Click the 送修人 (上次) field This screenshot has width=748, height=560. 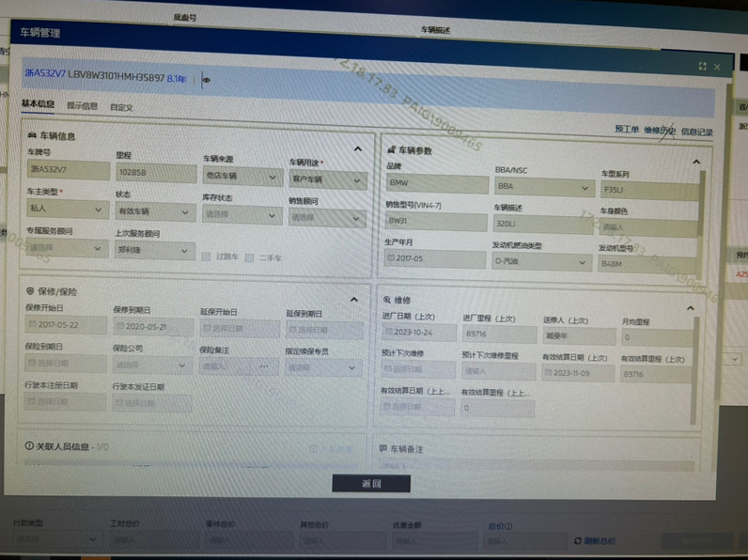tap(579, 335)
